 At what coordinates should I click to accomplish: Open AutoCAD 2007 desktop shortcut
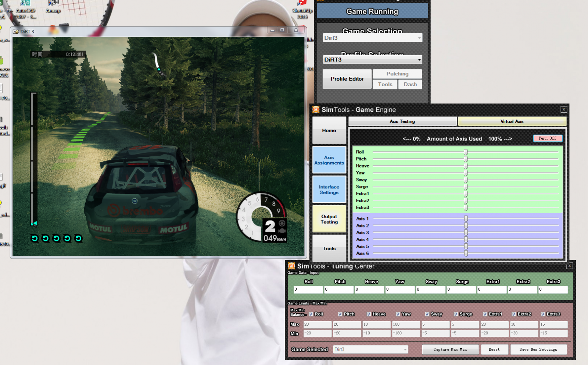click(x=26, y=10)
